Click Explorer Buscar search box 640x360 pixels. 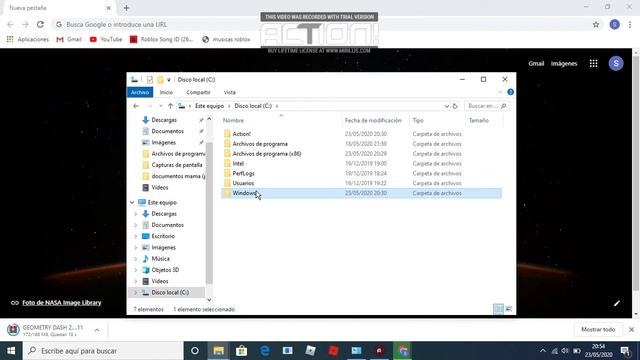coord(487,106)
